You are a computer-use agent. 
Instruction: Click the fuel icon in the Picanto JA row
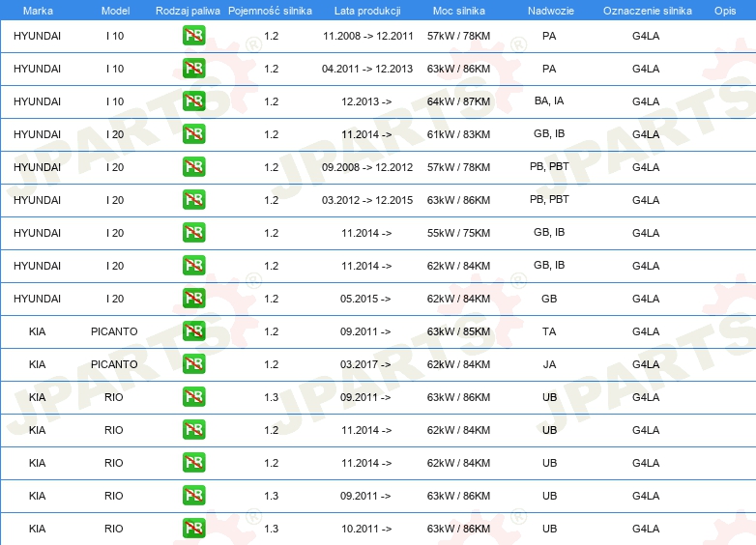(193, 363)
